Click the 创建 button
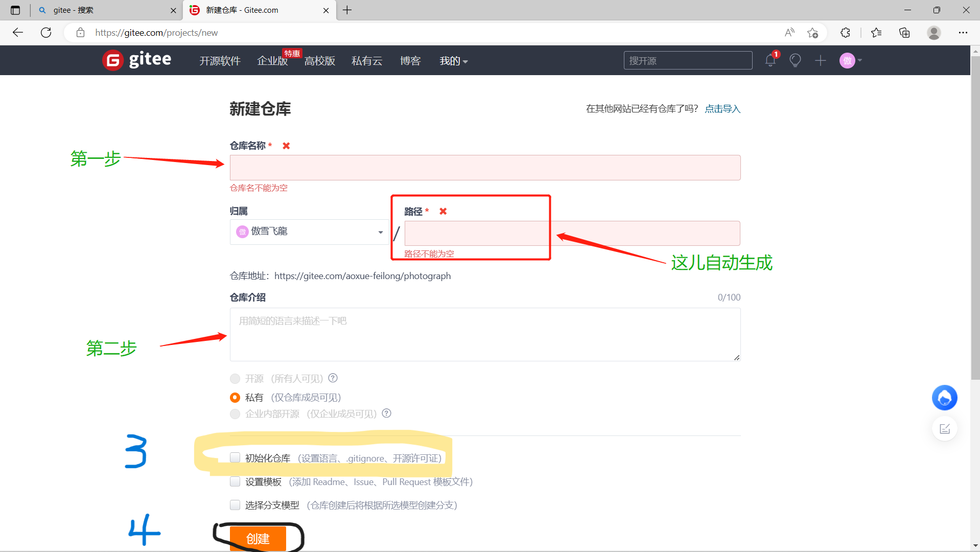Image resolution: width=980 pixels, height=552 pixels. click(x=258, y=539)
